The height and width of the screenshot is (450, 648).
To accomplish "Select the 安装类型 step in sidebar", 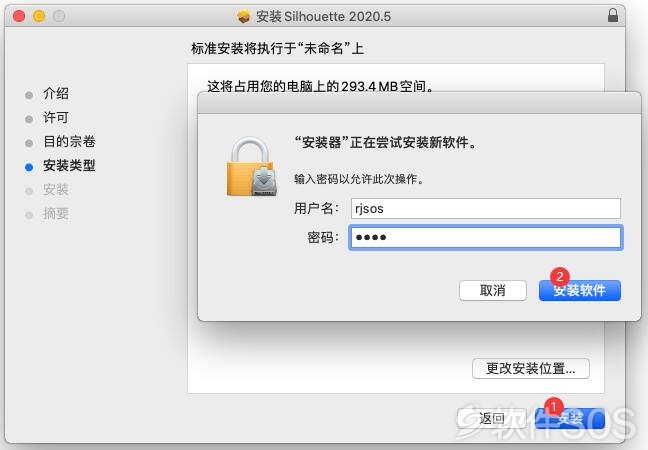I will pyautogui.click(x=69, y=166).
